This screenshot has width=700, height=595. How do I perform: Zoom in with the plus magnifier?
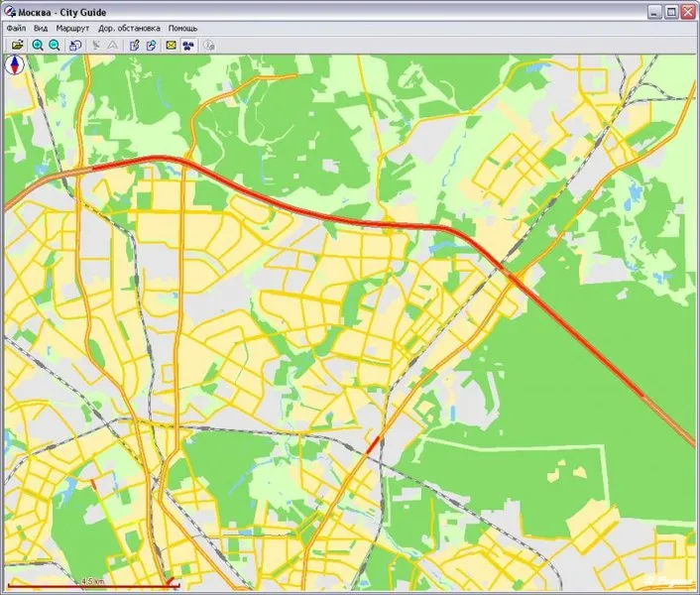tap(38, 45)
